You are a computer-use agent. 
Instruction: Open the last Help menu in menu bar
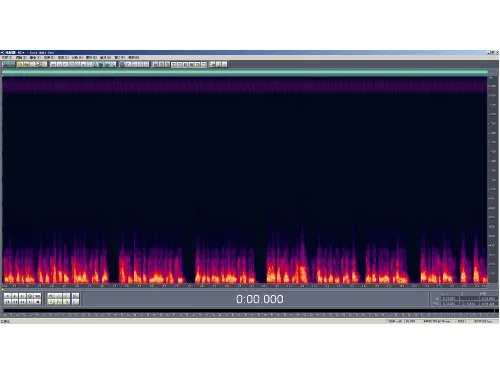[x=134, y=58]
